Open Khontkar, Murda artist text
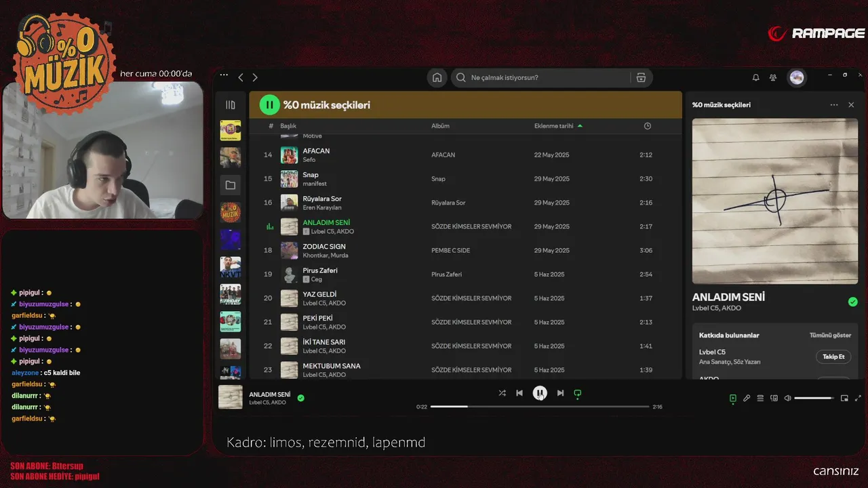The image size is (868, 488). pos(325,256)
